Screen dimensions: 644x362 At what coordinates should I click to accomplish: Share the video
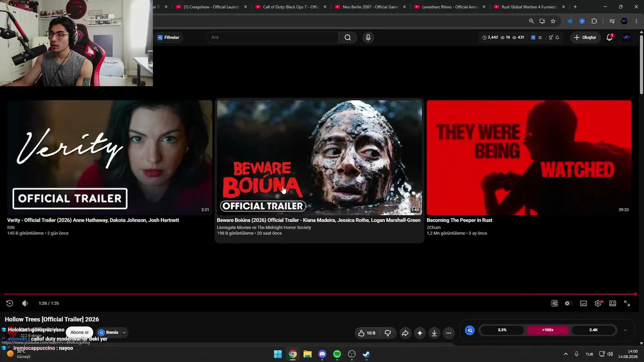(x=405, y=333)
